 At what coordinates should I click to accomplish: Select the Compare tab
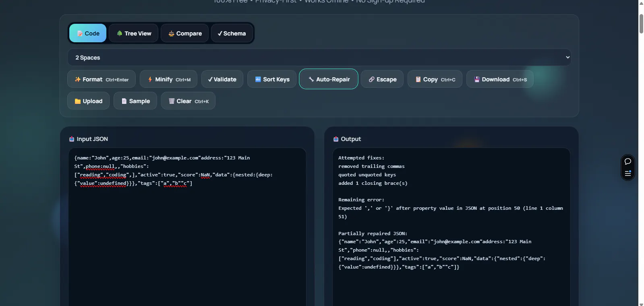(x=185, y=33)
